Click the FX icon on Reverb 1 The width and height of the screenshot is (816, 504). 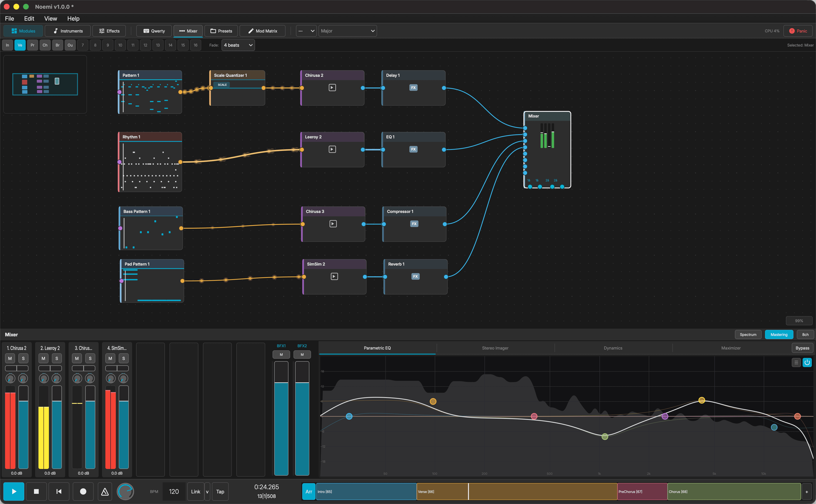point(415,276)
